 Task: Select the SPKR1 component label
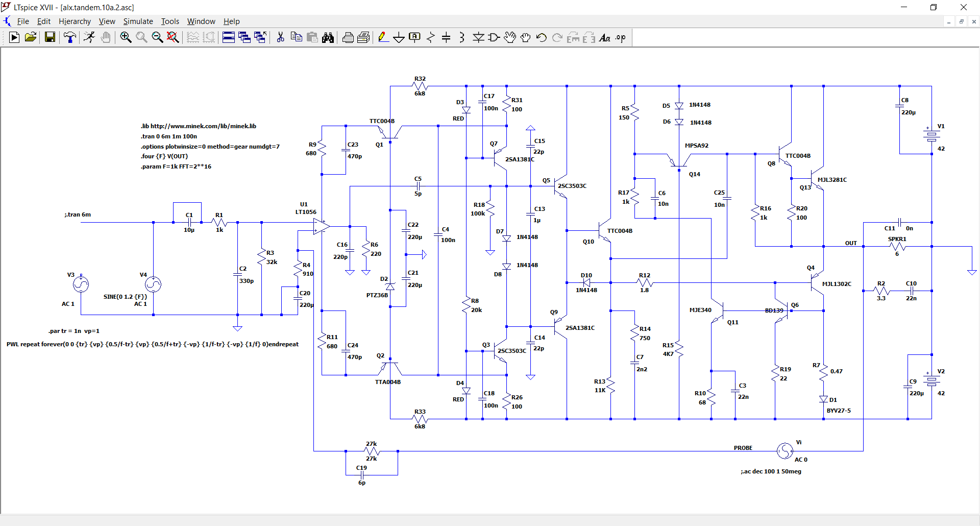point(897,239)
